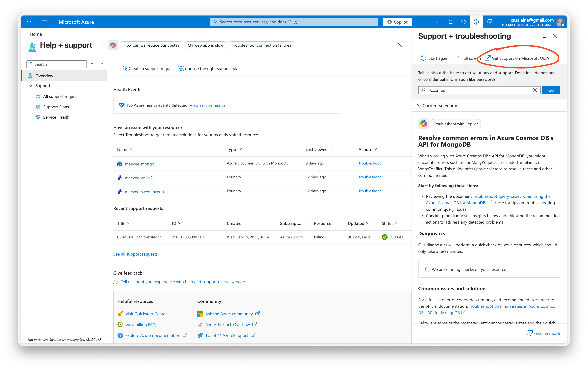The image size is (588, 370).
Task: Open the hamburger portal menu
Action: click(44, 22)
